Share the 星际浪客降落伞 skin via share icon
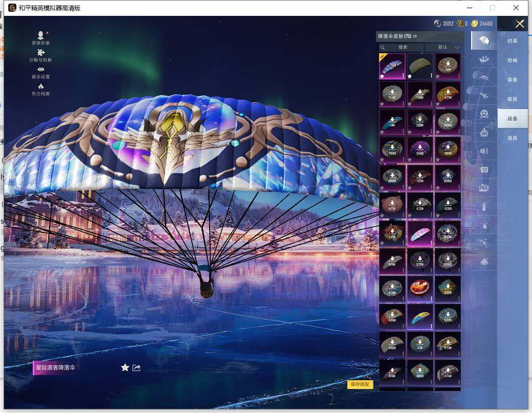This screenshot has height=413, width=532. coord(137,368)
